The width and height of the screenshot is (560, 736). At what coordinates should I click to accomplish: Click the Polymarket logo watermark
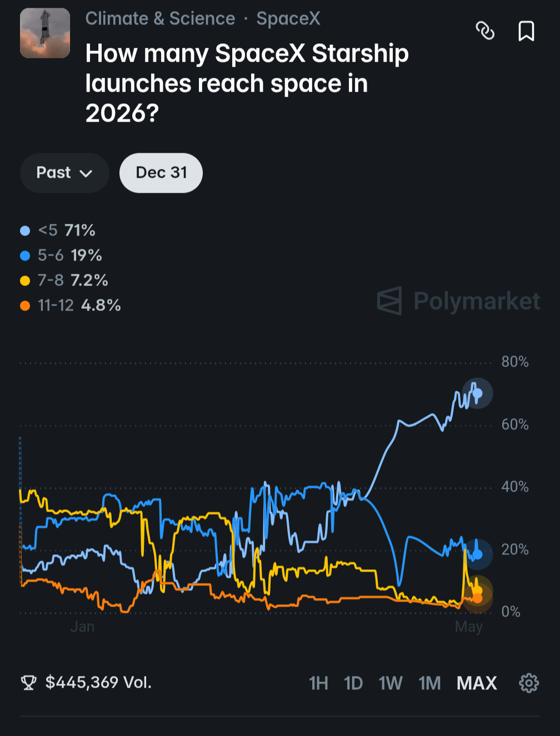click(x=458, y=301)
